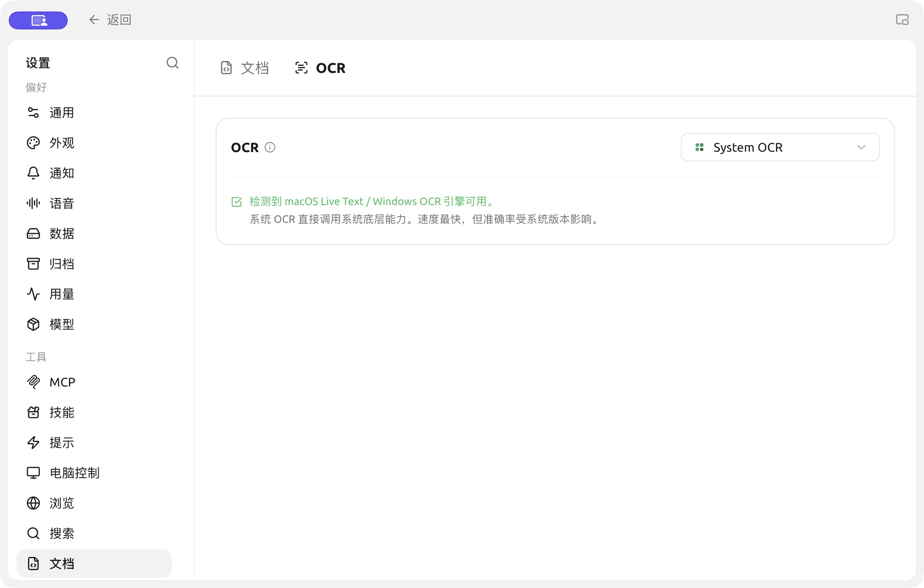Click the activity icon for 用量

coord(33,294)
